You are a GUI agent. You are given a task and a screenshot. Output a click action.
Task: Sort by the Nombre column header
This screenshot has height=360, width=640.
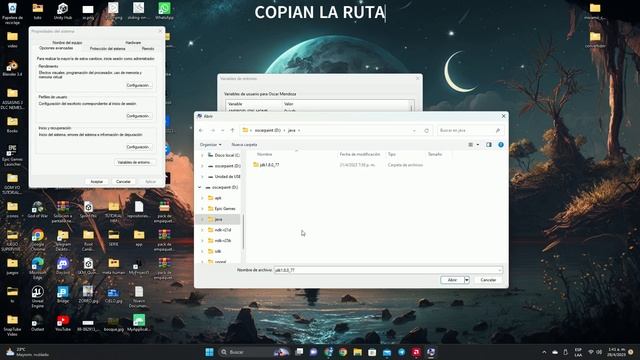point(264,154)
